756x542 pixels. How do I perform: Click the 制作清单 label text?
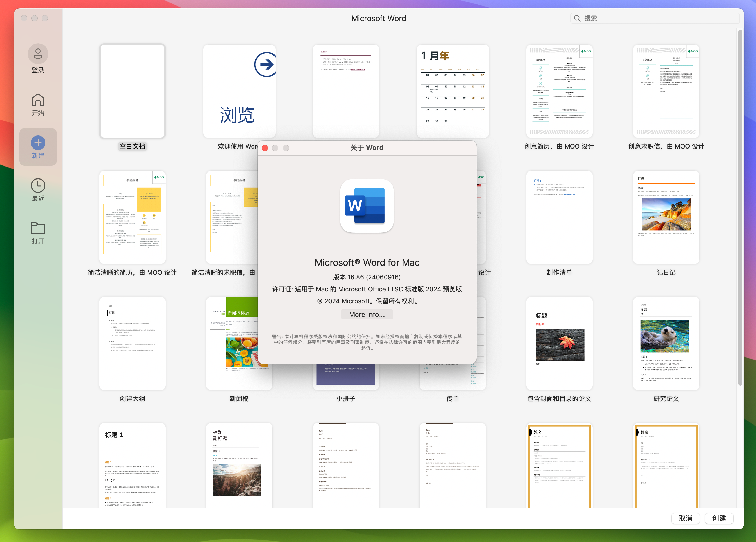tap(559, 273)
